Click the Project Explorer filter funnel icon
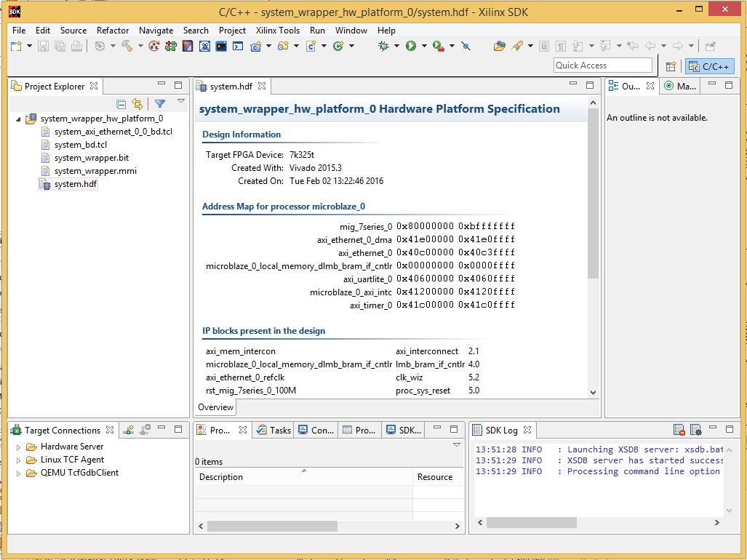Viewport: 747px width, 560px height. coord(160,103)
